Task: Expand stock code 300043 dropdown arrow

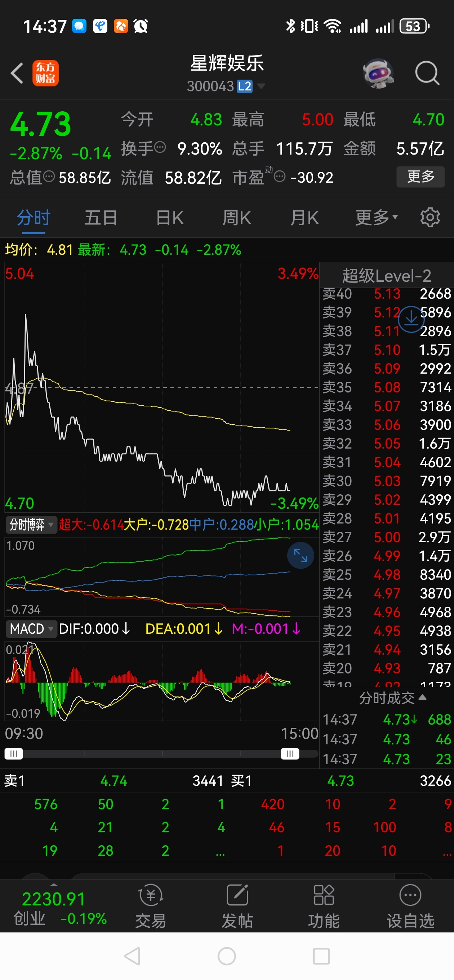Action: click(x=261, y=86)
